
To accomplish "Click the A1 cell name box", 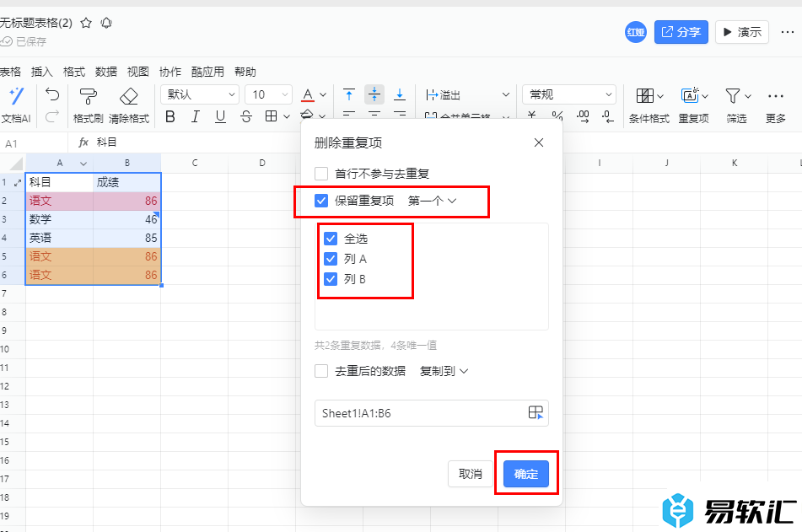I will (34, 143).
